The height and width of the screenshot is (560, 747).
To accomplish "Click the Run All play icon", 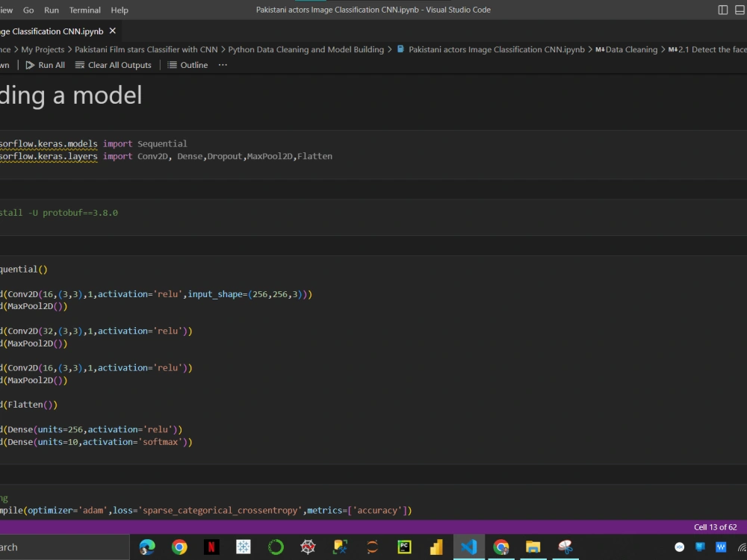I will click(30, 65).
